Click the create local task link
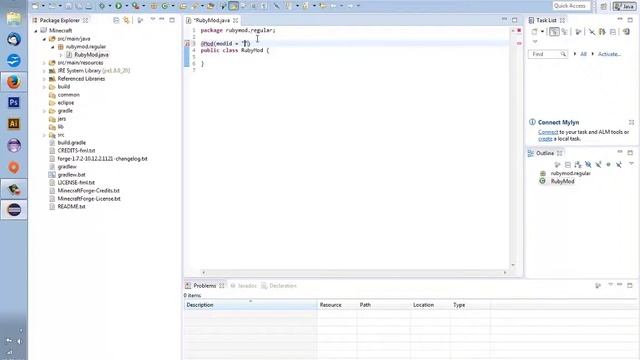Viewport: 640px width, 360px height. (x=545, y=139)
